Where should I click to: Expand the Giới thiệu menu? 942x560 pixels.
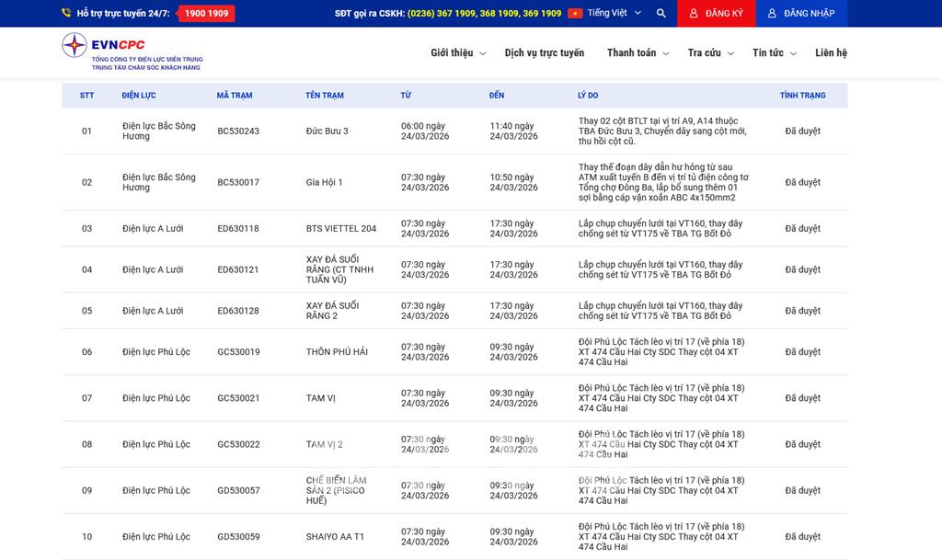click(x=458, y=53)
